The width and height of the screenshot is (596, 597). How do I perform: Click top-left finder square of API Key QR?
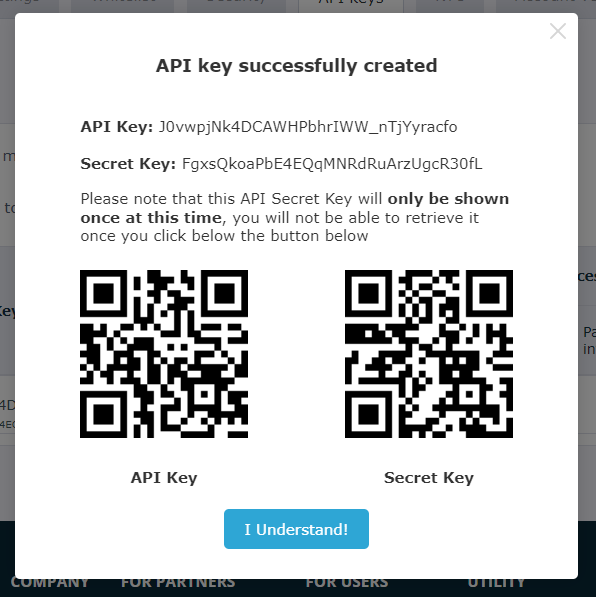pos(104,294)
